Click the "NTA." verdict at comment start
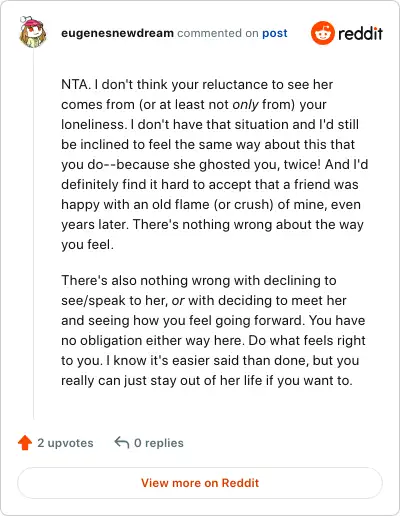This screenshot has height=516, width=400. coord(76,84)
